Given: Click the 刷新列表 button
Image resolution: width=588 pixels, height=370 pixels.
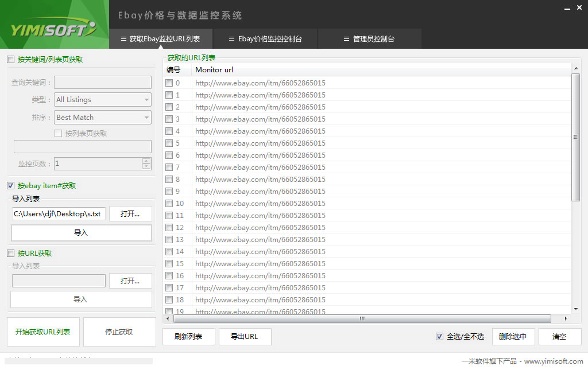Looking at the screenshot, I should pyautogui.click(x=188, y=336).
